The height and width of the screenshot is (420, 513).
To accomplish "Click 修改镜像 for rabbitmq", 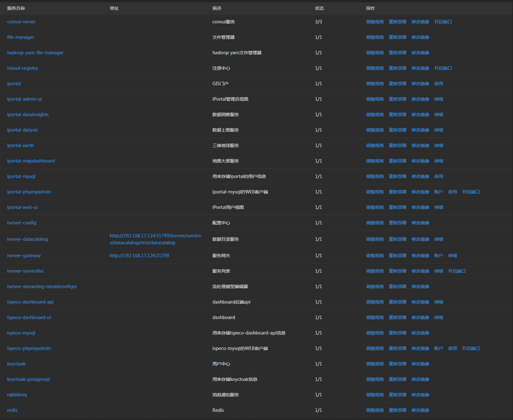I will [x=421, y=394].
